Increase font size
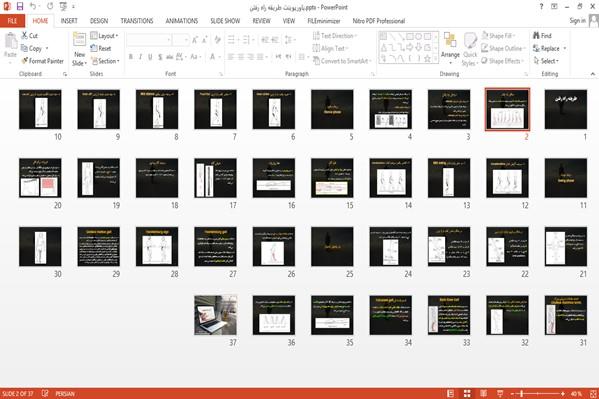This screenshot has height=399, width=599. click(195, 40)
